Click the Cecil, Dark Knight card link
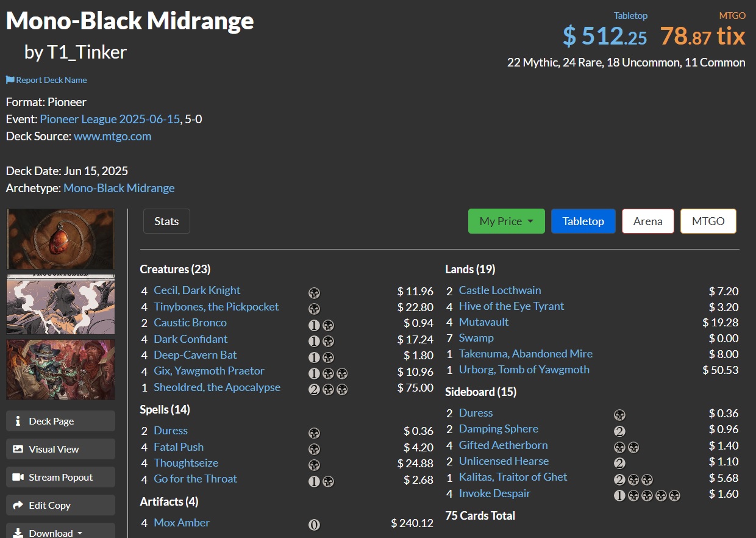This screenshot has width=756, height=538. click(197, 290)
